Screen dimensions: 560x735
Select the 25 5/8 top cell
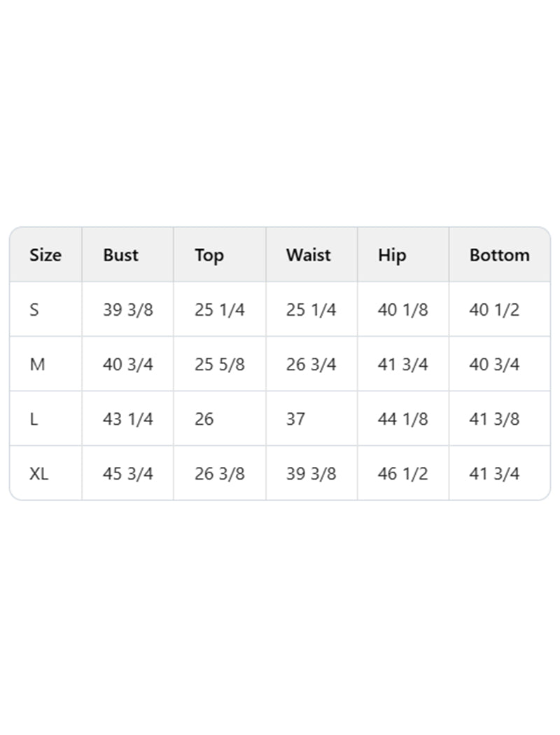pyautogui.click(x=220, y=364)
